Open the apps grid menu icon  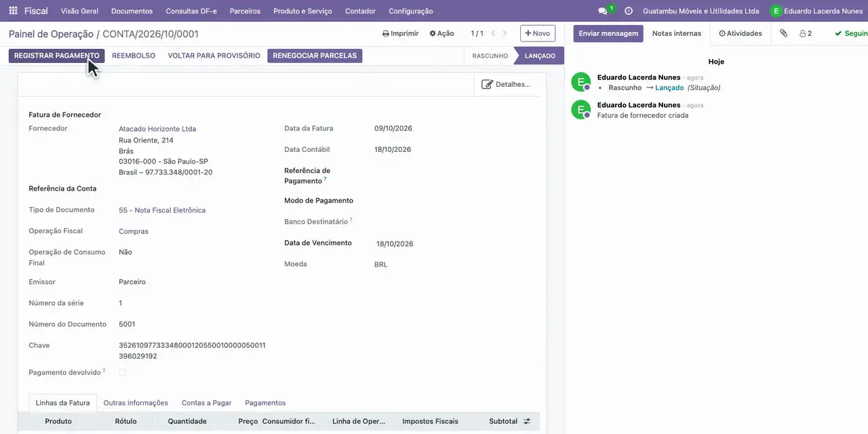(x=13, y=11)
